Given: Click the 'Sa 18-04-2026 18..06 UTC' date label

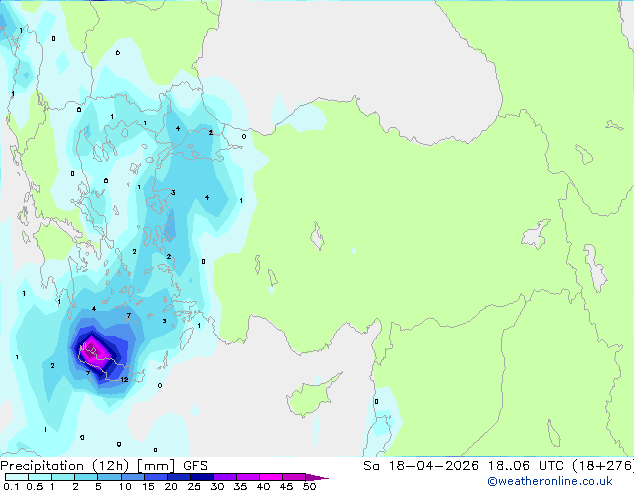Looking at the screenshot, I should tap(463, 466).
